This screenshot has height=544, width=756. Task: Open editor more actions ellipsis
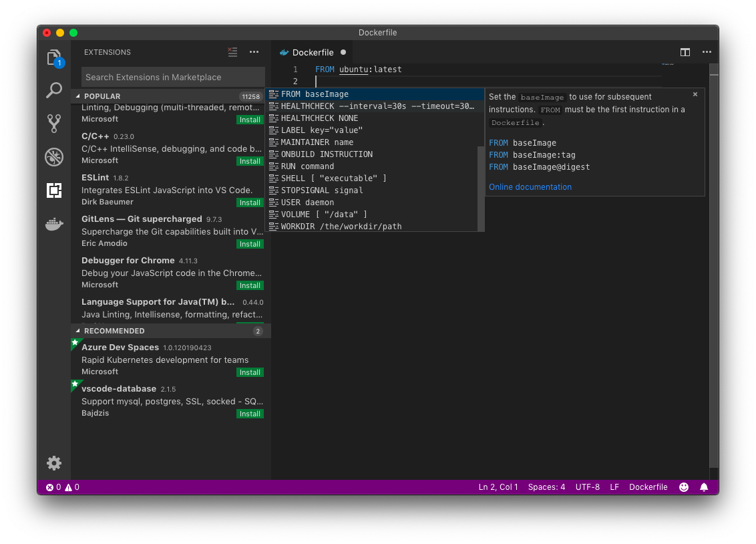[x=707, y=52]
